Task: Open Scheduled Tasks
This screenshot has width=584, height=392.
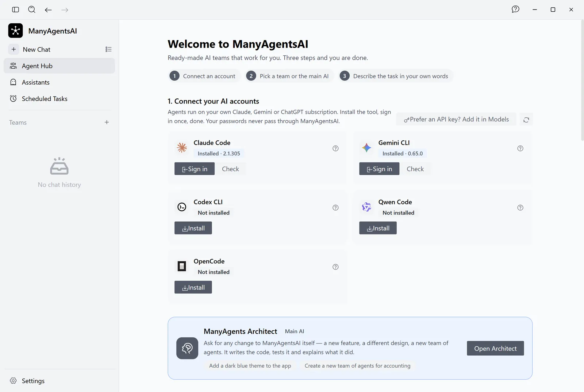Action: [59, 99]
